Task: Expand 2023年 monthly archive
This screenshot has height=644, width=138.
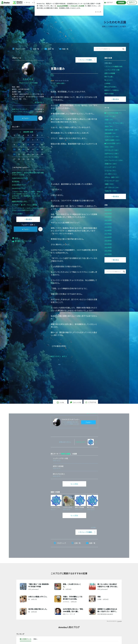Action: pyautogui.click(x=108, y=213)
